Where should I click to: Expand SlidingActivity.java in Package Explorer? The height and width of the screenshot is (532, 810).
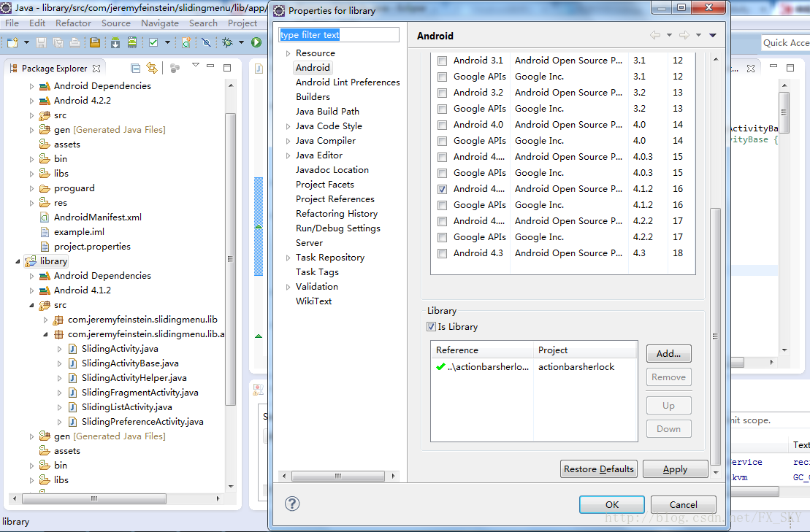click(59, 349)
